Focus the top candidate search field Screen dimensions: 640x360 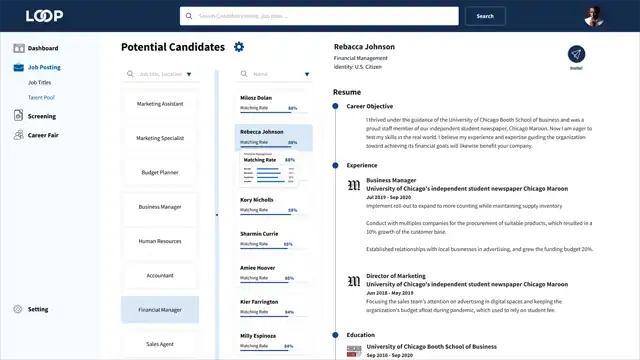(319, 16)
